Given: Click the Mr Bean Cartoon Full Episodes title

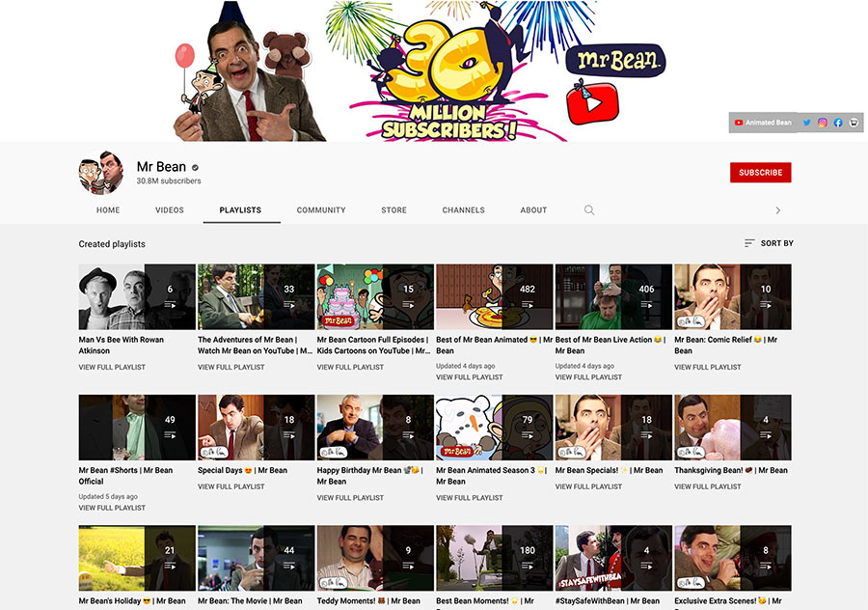Looking at the screenshot, I should pos(374,346).
